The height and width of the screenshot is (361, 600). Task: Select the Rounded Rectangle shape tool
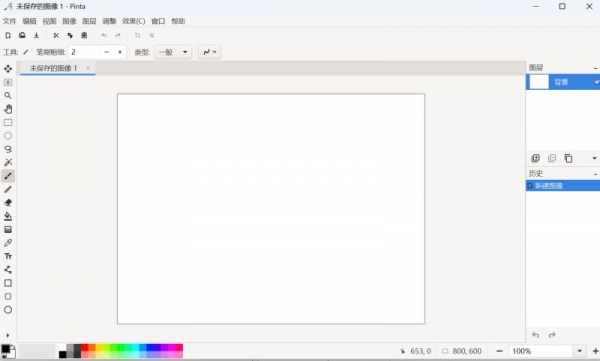pyautogui.click(x=8, y=296)
